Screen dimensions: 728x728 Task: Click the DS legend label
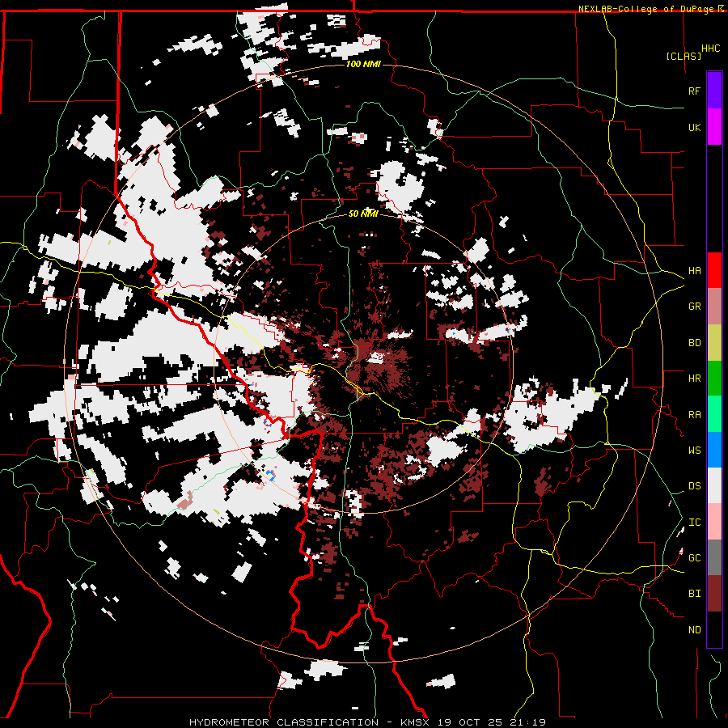coord(694,486)
